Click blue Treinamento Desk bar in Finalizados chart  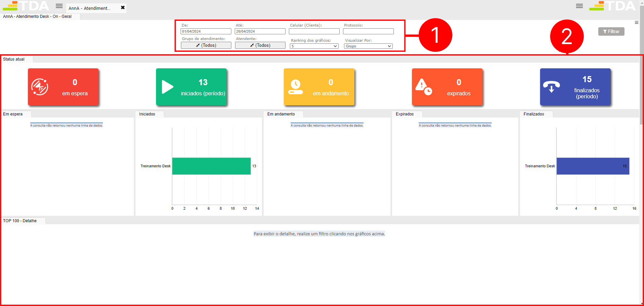[593, 166]
